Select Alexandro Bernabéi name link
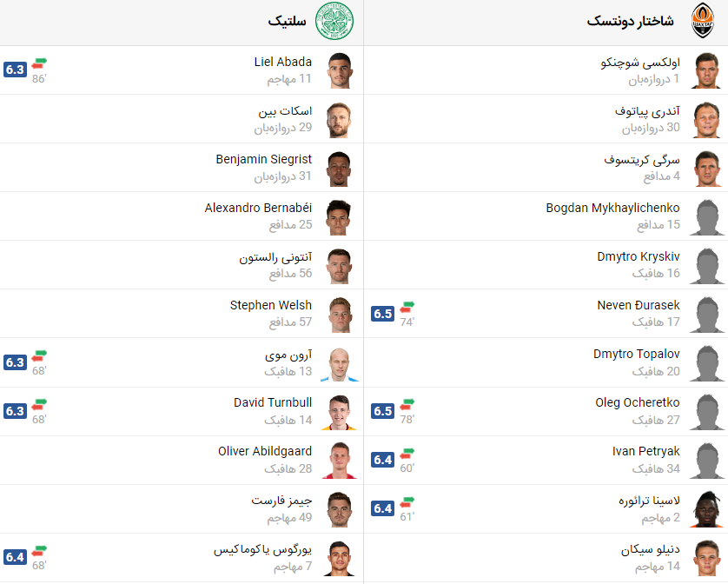 point(258,208)
